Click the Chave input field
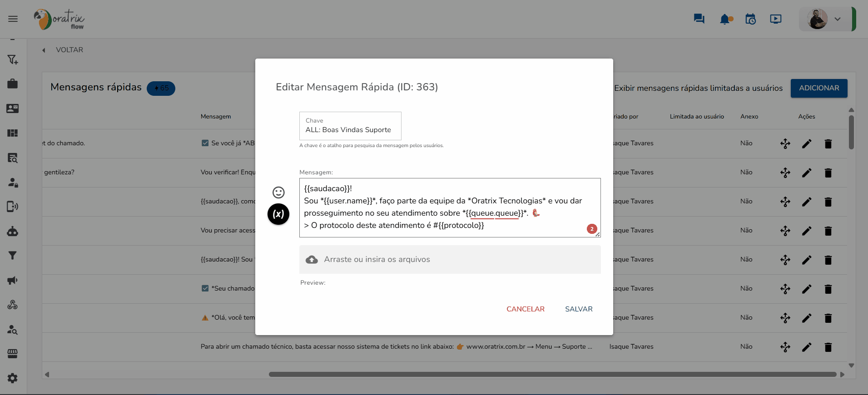This screenshot has width=868, height=395. tap(350, 130)
